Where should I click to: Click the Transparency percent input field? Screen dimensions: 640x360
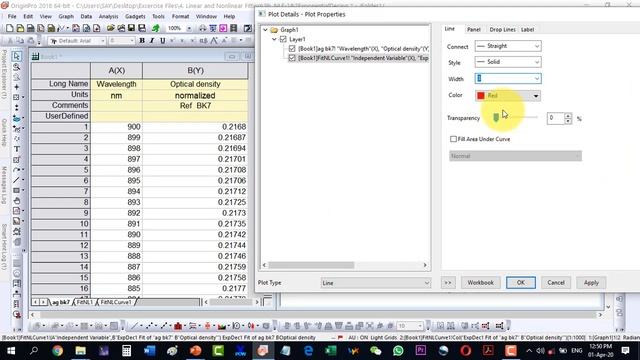(556, 118)
